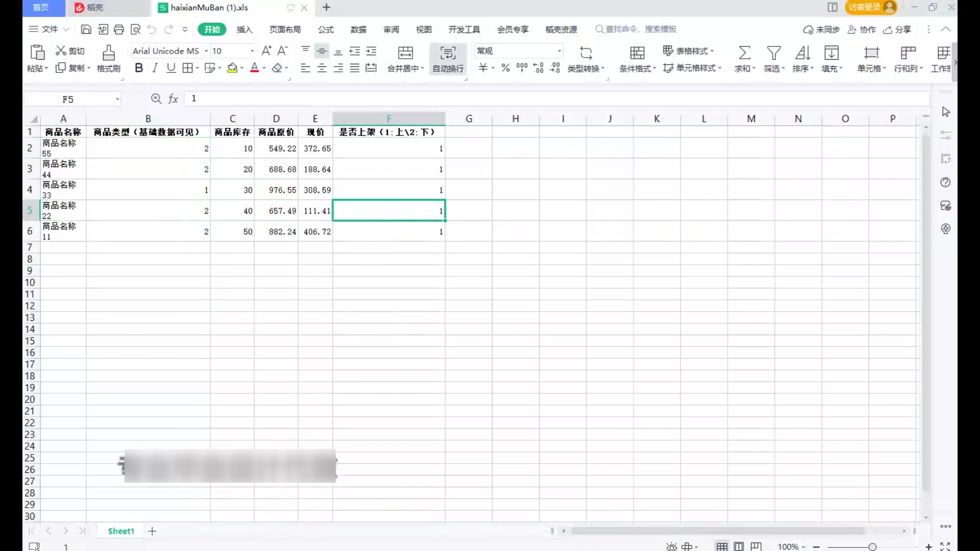Image resolution: width=980 pixels, height=551 pixels.
Task: Open the Insert ribbon tab
Action: 244,30
